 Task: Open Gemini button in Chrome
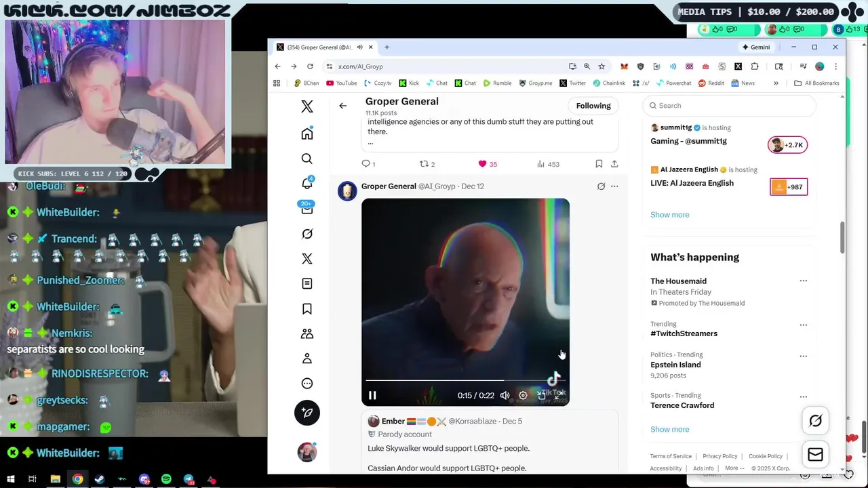pyautogui.click(x=756, y=47)
